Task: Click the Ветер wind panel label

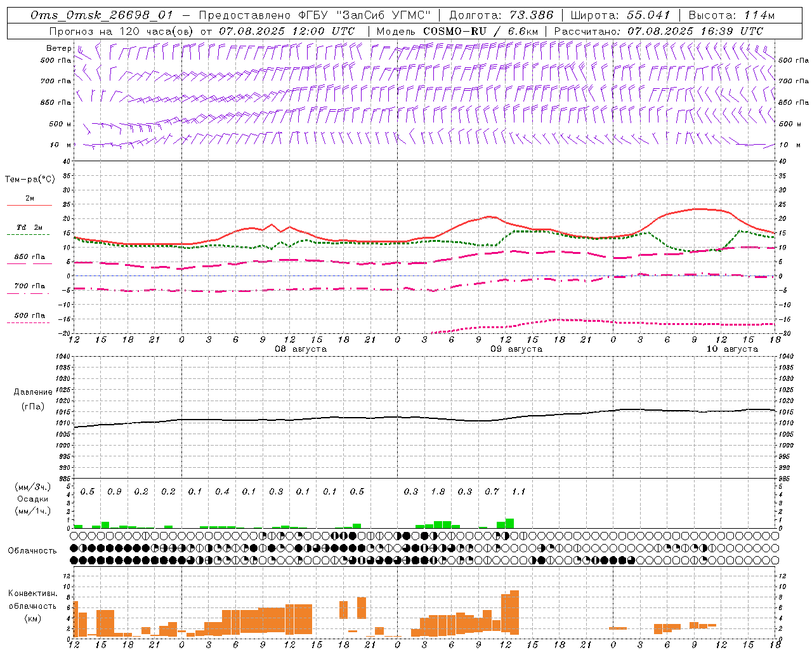Action: point(59,48)
